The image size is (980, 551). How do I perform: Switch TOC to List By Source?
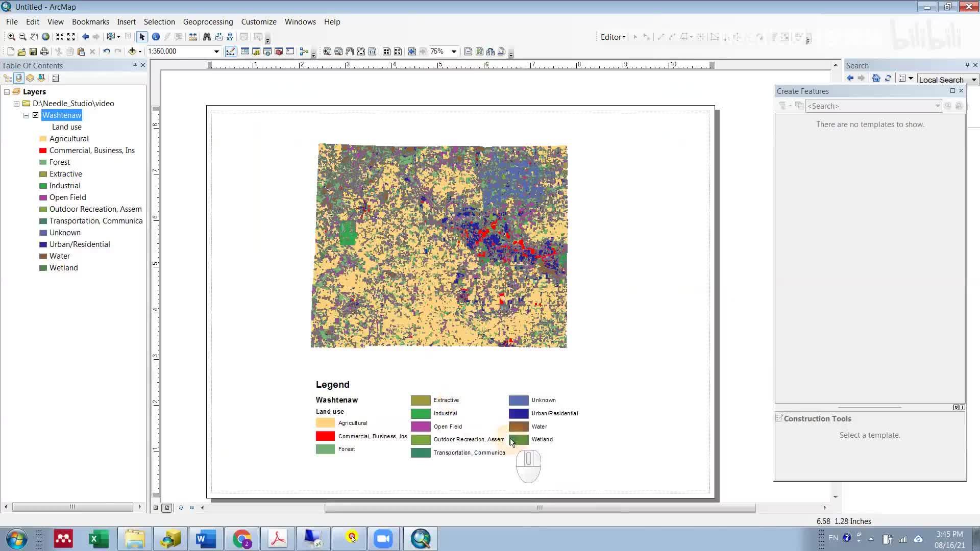(x=19, y=78)
